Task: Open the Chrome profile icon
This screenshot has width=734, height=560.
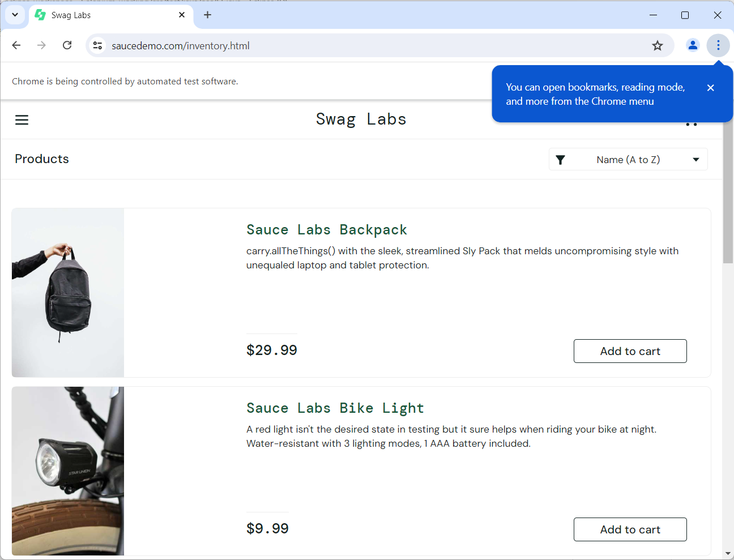Action: pos(692,45)
